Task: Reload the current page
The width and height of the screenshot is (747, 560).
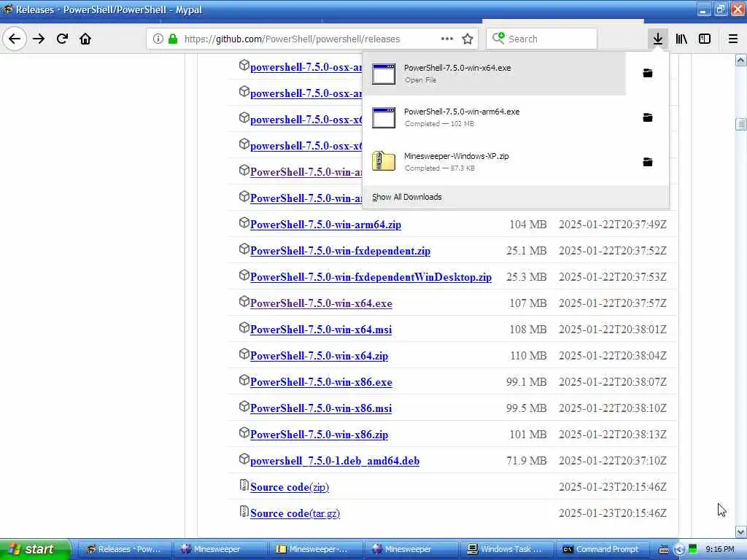Action: (x=63, y=39)
